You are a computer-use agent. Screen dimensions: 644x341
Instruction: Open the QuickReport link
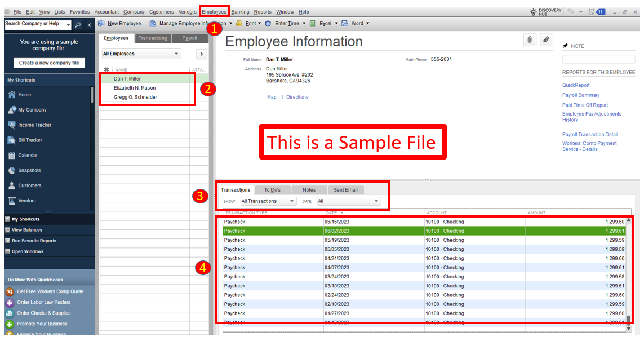[x=576, y=86]
